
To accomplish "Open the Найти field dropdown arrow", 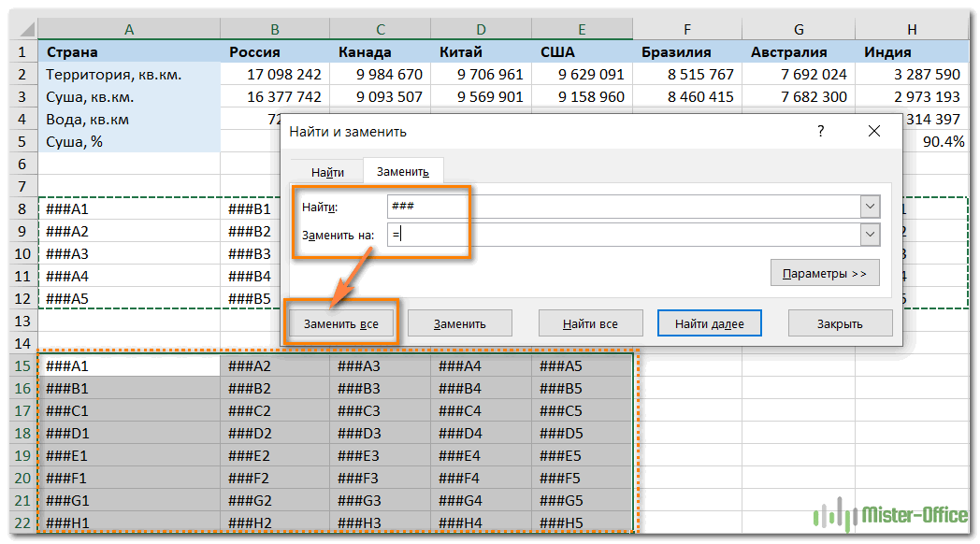I will [x=870, y=207].
